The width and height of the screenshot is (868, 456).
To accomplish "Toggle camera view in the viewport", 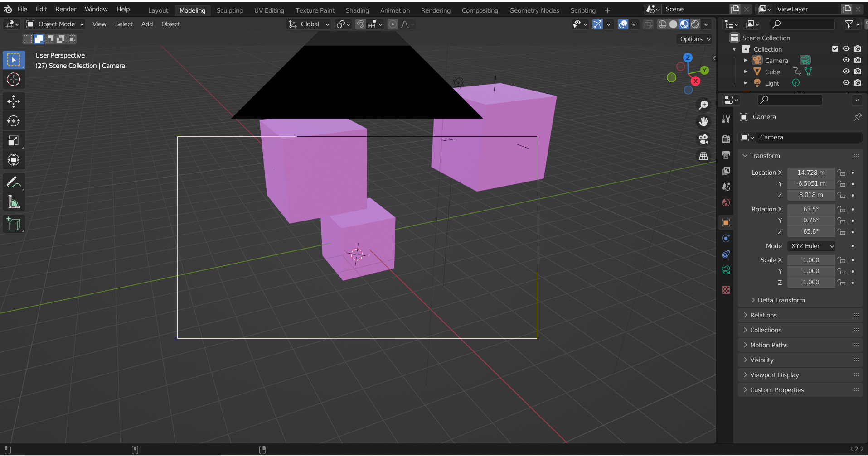I will (703, 139).
